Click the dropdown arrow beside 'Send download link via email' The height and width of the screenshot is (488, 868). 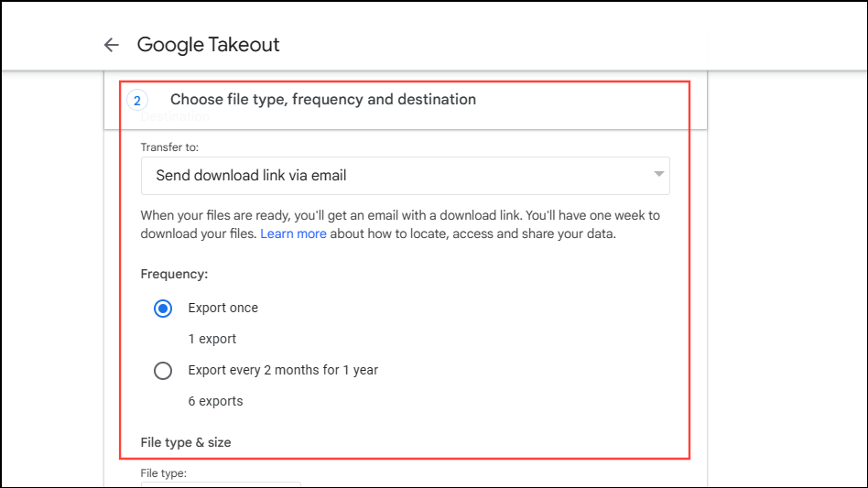coord(658,174)
